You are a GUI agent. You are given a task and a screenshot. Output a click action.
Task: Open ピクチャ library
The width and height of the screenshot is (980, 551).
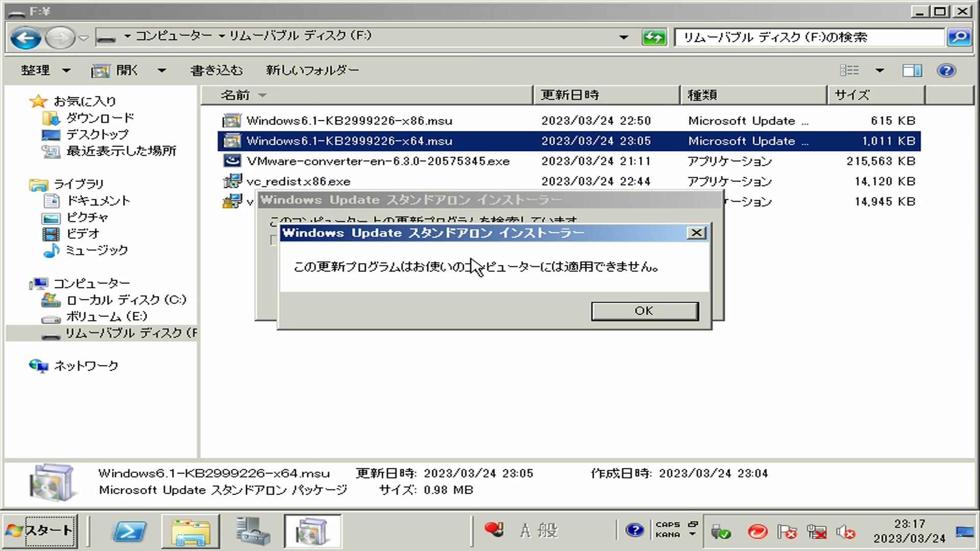click(x=87, y=217)
